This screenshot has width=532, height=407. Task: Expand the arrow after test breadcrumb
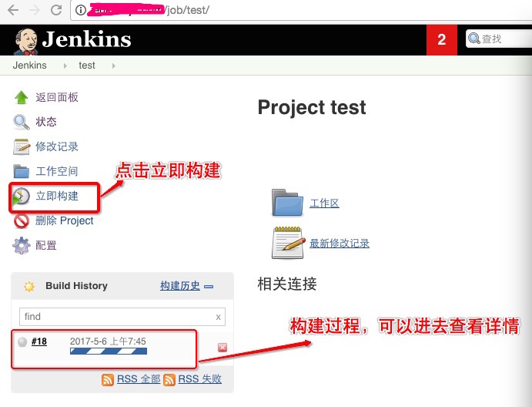(x=114, y=66)
